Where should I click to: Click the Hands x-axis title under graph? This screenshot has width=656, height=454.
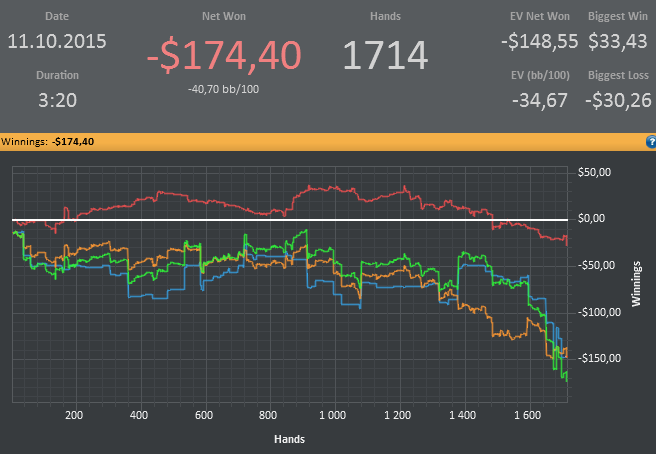290,439
